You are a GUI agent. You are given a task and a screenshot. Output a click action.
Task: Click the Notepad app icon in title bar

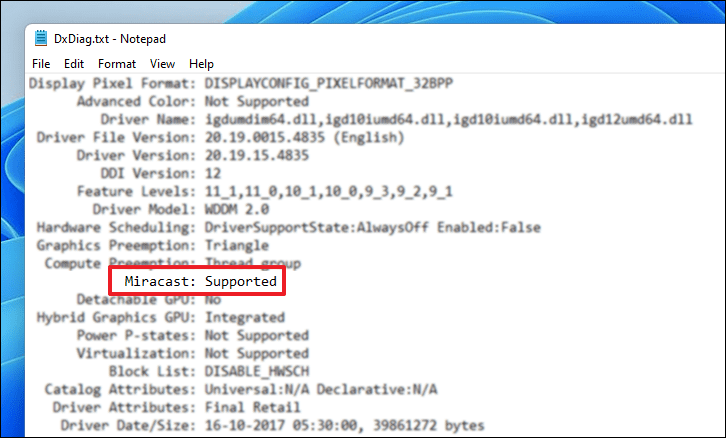click(x=41, y=38)
